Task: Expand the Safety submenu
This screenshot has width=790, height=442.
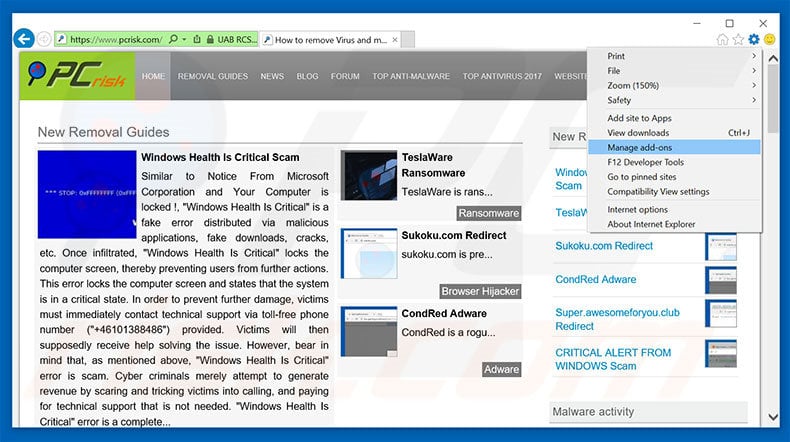Action: click(674, 100)
